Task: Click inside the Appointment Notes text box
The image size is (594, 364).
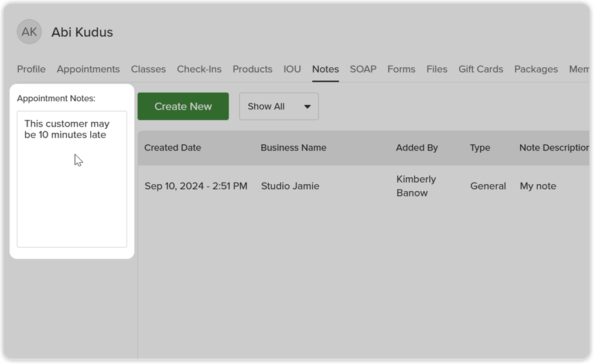Action: tap(72, 179)
